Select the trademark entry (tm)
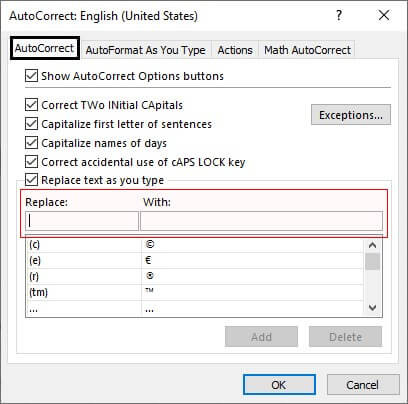Screen dimensions: 408x404 point(194,292)
